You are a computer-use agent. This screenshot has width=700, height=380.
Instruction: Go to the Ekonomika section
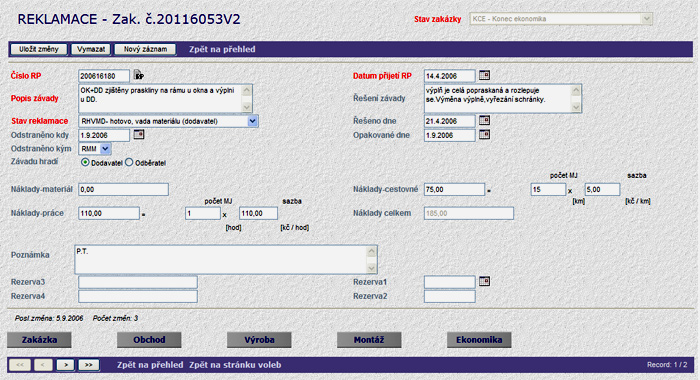[479, 340]
